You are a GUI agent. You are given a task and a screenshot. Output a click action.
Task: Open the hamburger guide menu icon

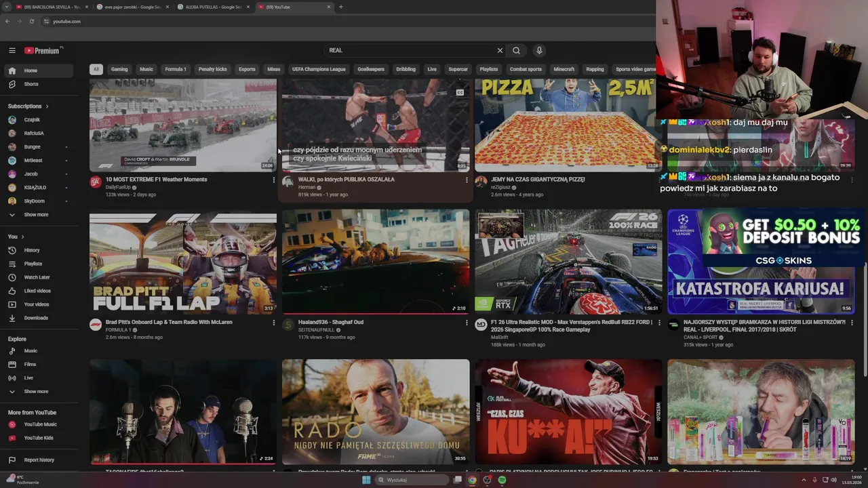point(12,50)
